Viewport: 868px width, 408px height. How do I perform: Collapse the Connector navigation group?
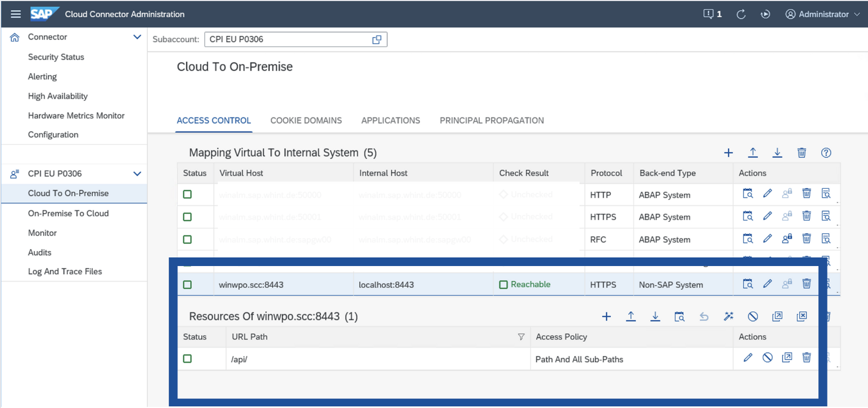click(x=137, y=37)
